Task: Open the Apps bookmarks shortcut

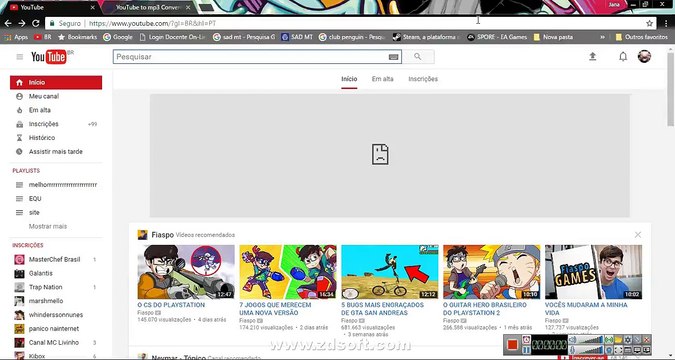Action: [16, 37]
